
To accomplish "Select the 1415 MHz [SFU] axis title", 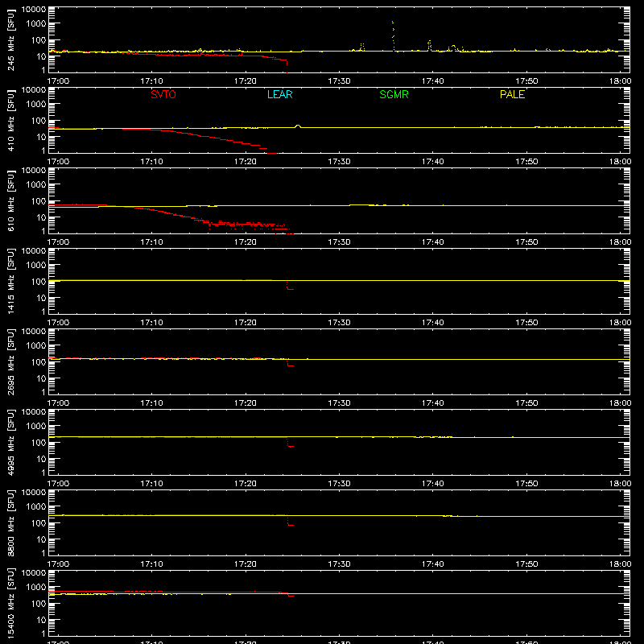I will pyautogui.click(x=10, y=281).
